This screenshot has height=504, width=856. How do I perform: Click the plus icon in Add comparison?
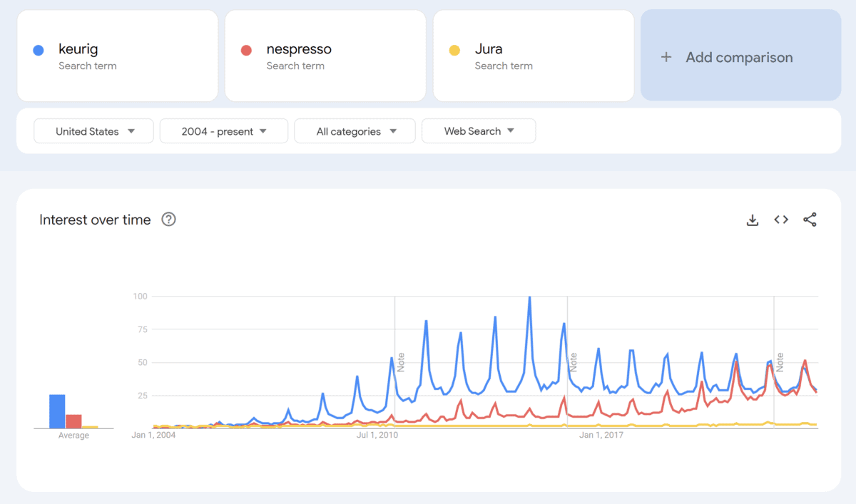point(666,57)
